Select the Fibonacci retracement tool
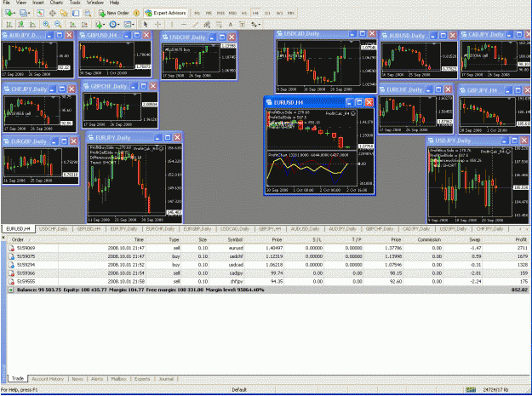 pos(219,25)
